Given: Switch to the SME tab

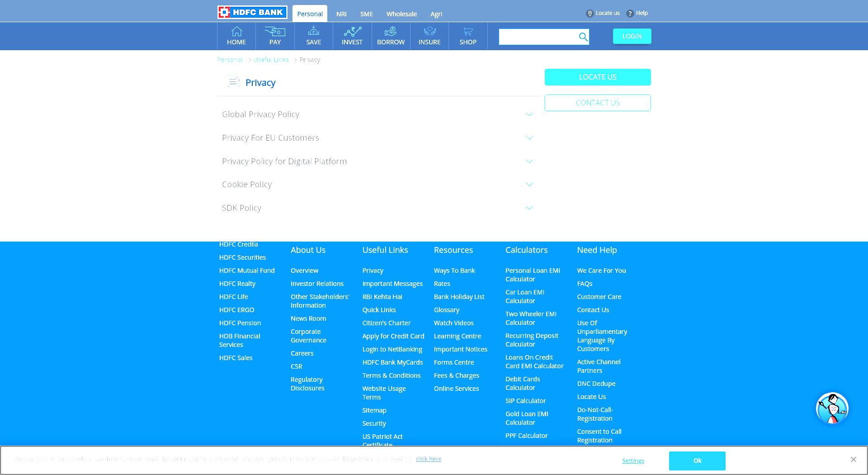Looking at the screenshot, I should point(367,14).
